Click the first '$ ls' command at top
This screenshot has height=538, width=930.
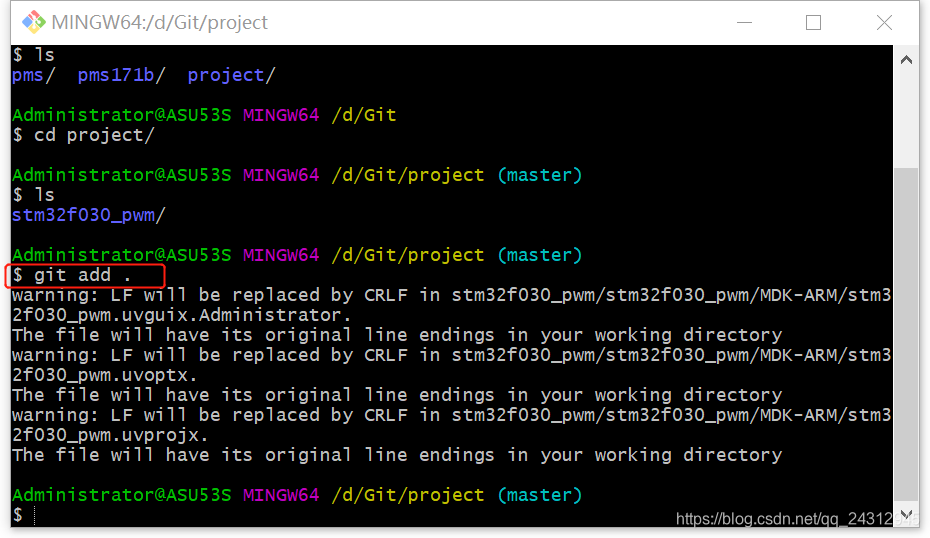34,55
